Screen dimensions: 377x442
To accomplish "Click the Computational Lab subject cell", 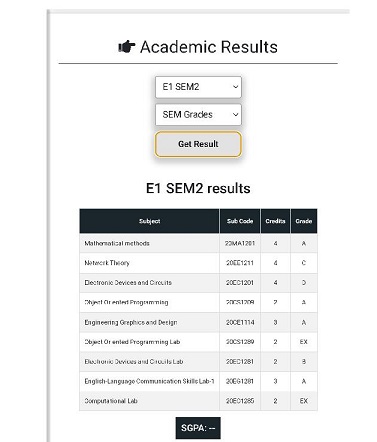I will point(149,401).
